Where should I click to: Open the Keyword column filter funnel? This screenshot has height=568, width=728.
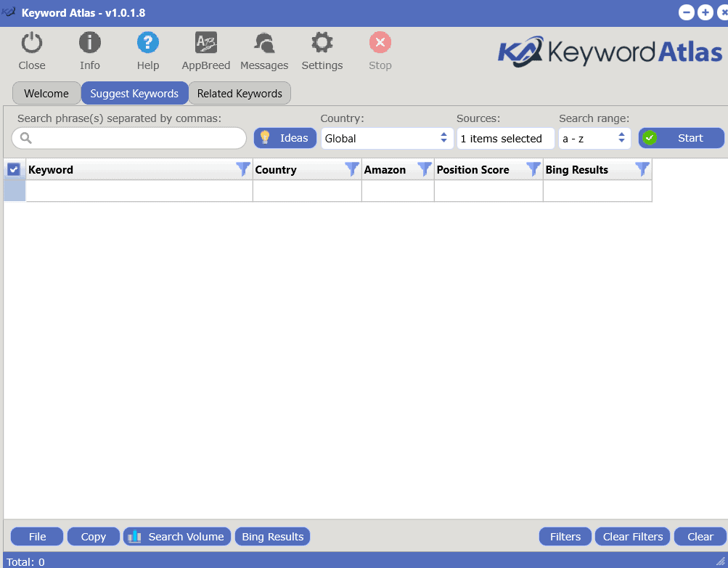point(242,169)
